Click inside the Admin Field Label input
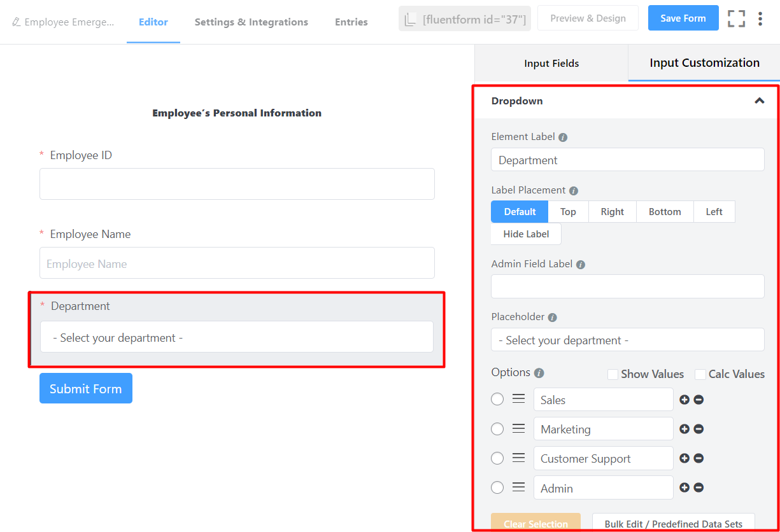Screen dimensions: 780x532 coord(627,286)
